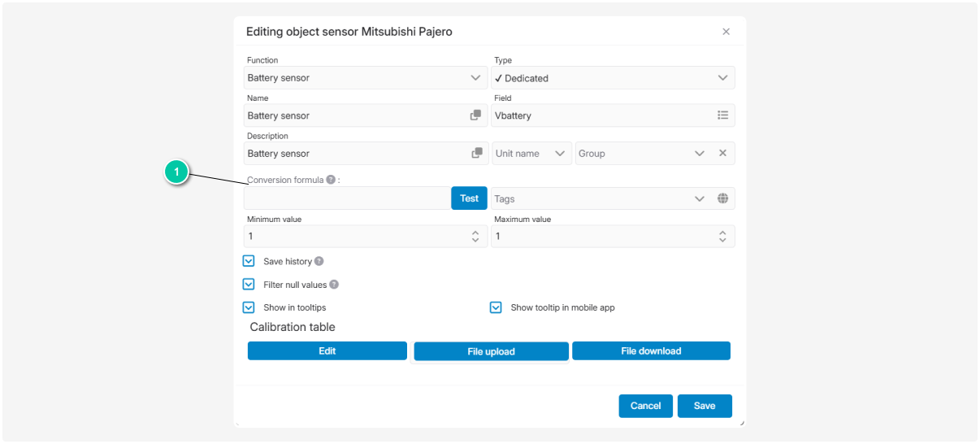The width and height of the screenshot is (980, 444).
Task: Open the Type dropdown showing Dedicated
Action: point(722,78)
